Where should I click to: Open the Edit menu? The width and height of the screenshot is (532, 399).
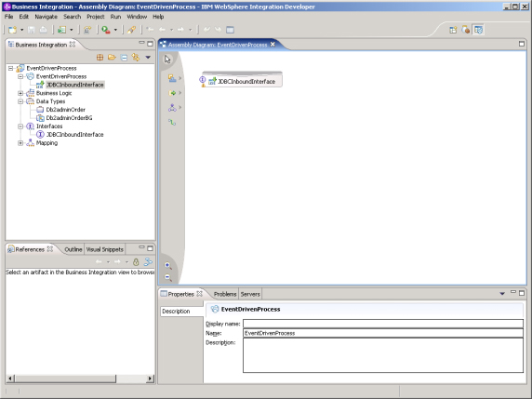click(24, 17)
